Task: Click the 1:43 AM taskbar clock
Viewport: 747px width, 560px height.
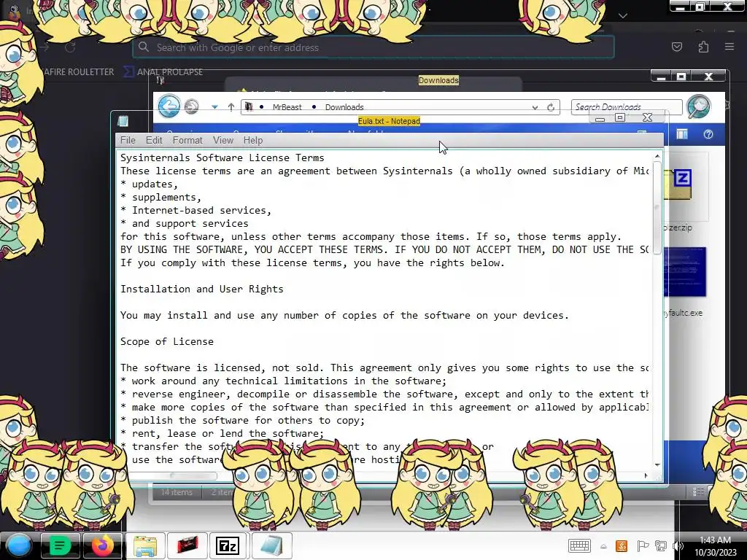Action: 715,540
